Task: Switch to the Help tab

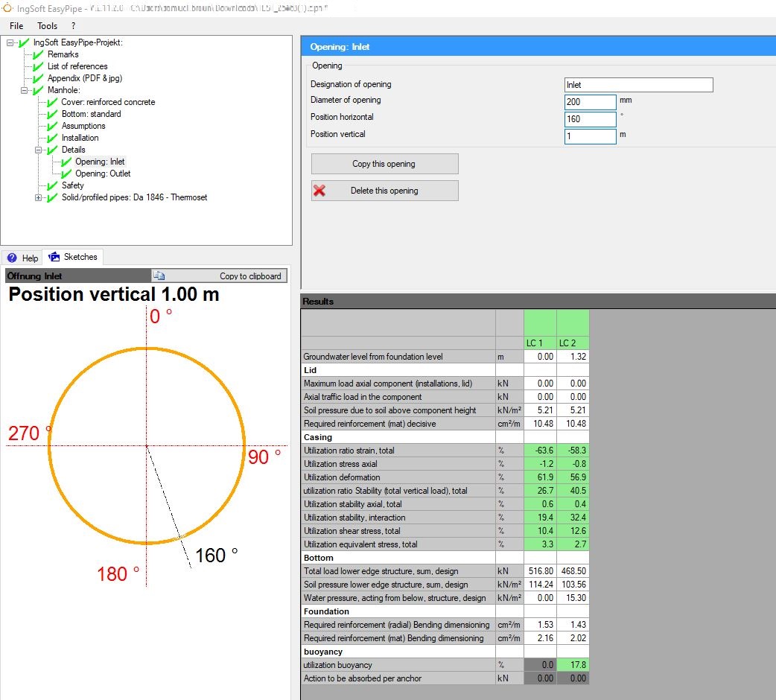Action: (22, 258)
